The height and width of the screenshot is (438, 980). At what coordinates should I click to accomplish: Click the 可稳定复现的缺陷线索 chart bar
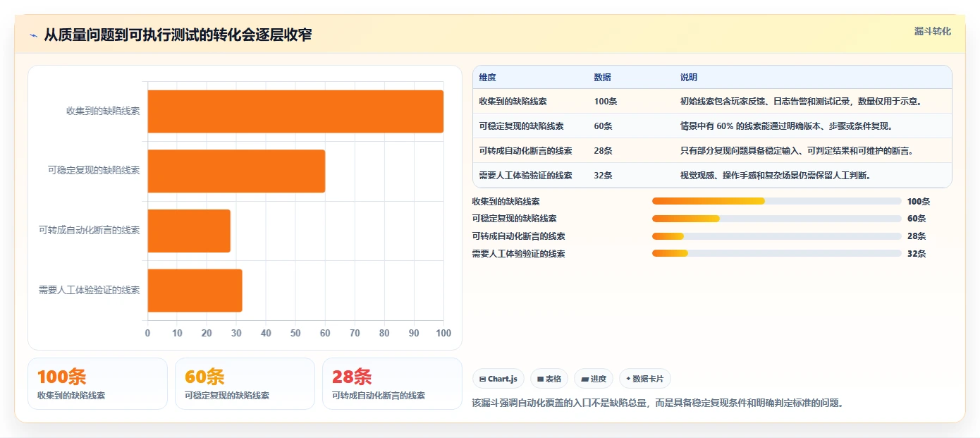236,171
